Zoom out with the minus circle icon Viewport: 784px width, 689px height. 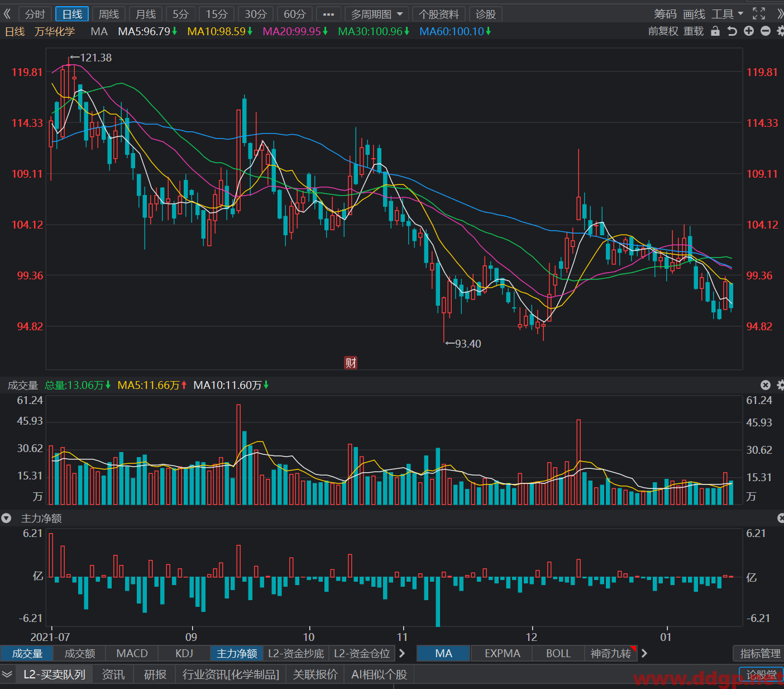[766, 31]
